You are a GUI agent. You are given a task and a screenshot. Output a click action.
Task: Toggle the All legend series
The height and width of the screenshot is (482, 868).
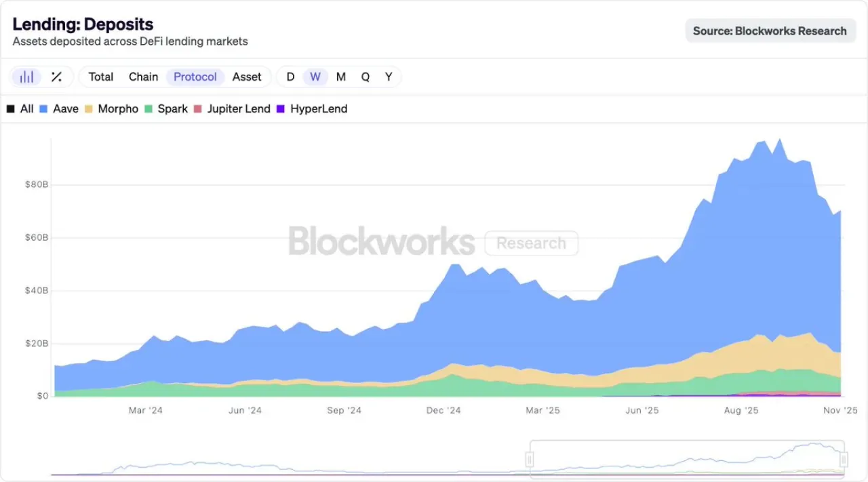pos(20,108)
